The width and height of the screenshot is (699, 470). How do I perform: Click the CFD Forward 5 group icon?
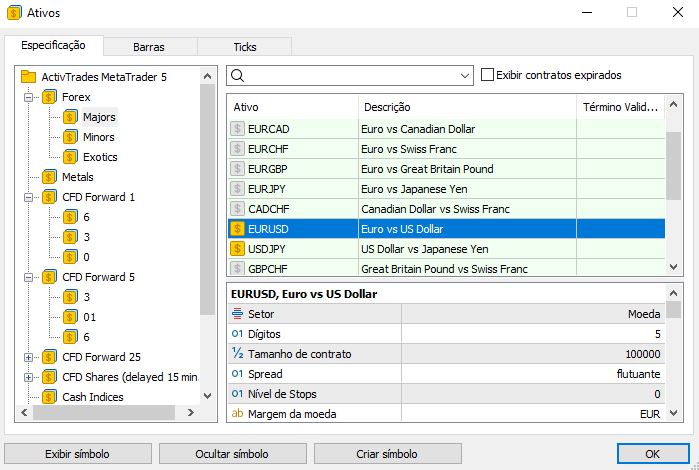pos(49,277)
